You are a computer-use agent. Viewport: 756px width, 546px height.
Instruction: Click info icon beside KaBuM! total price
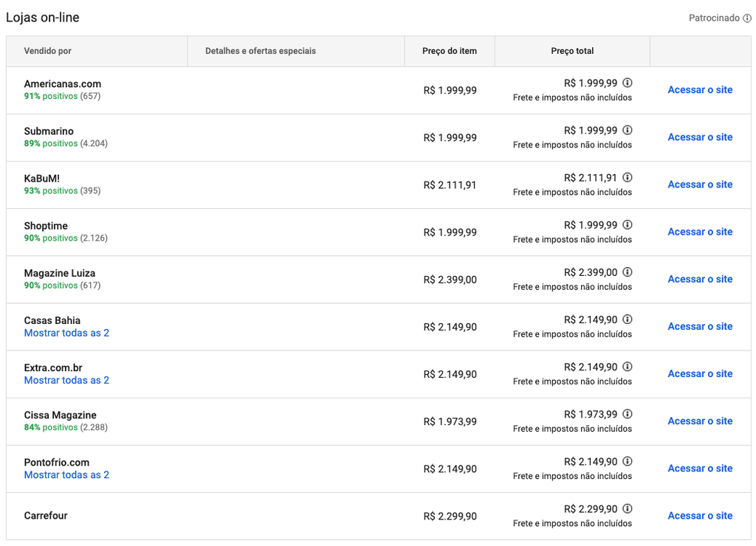point(628,177)
